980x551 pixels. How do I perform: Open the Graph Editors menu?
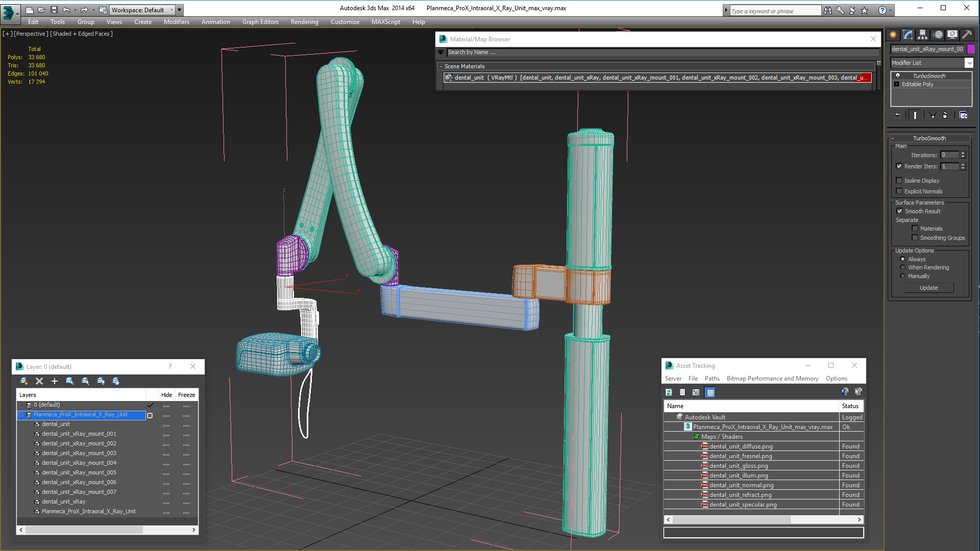coord(260,22)
